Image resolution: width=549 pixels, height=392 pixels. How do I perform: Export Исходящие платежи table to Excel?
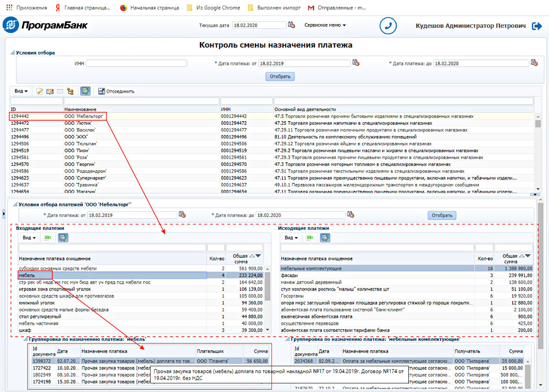[309, 238]
